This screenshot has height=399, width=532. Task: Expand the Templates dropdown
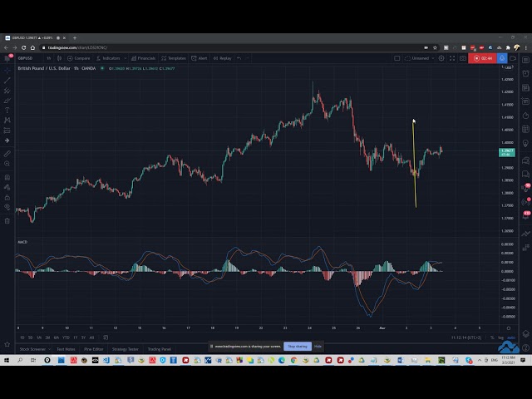pyautogui.click(x=175, y=58)
